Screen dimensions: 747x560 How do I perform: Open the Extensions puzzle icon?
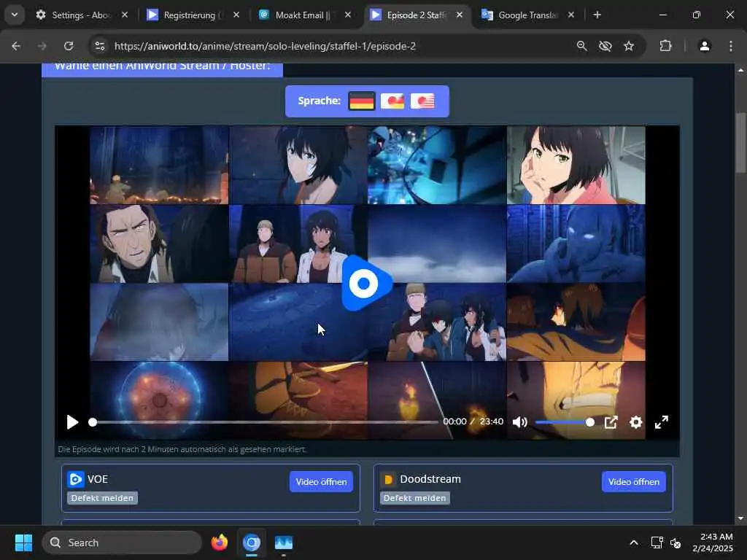(x=665, y=46)
